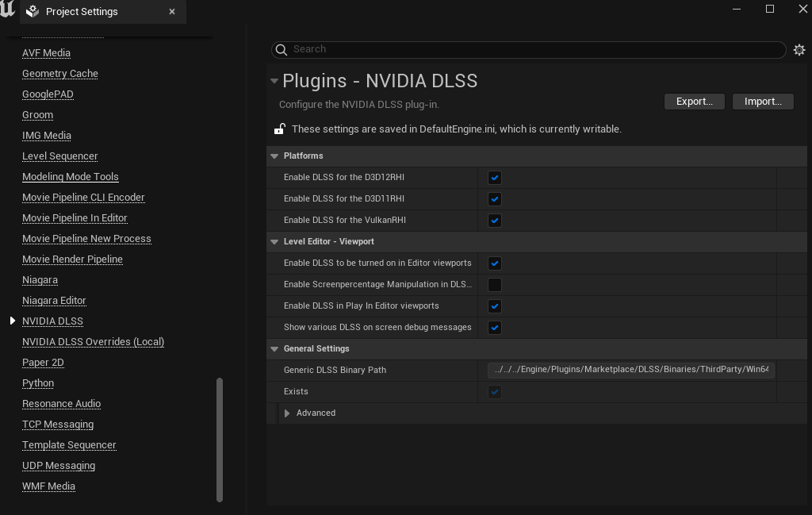Open Paper 2D settings

click(43, 363)
